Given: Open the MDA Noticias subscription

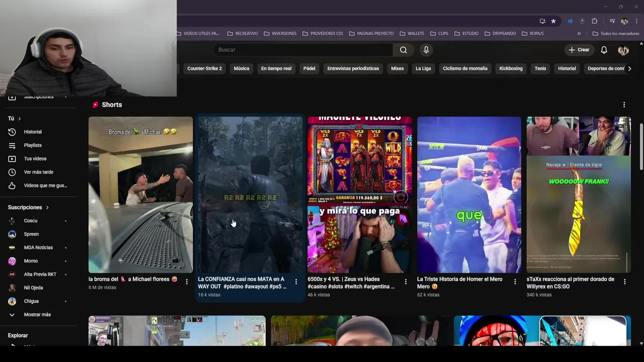Looking at the screenshot, I should 38,247.
